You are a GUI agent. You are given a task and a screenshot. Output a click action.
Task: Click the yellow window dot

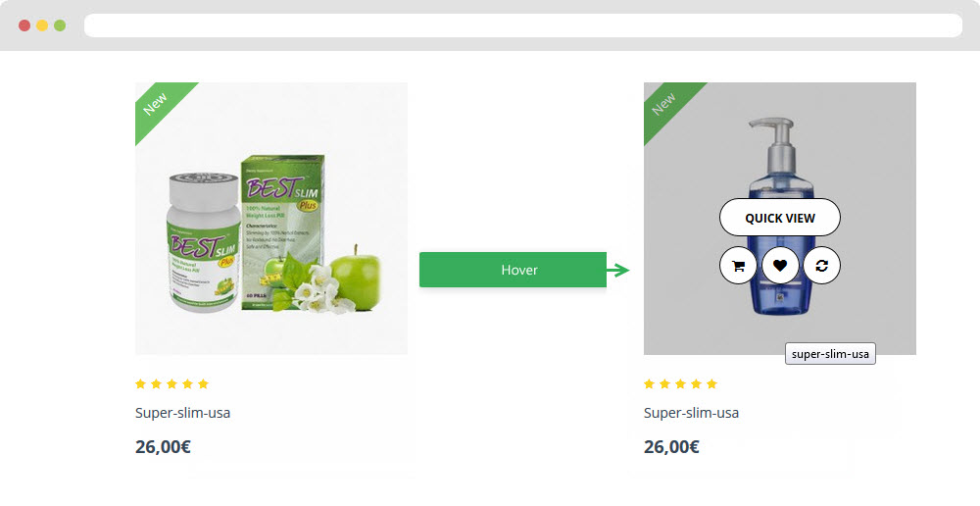[x=42, y=25]
